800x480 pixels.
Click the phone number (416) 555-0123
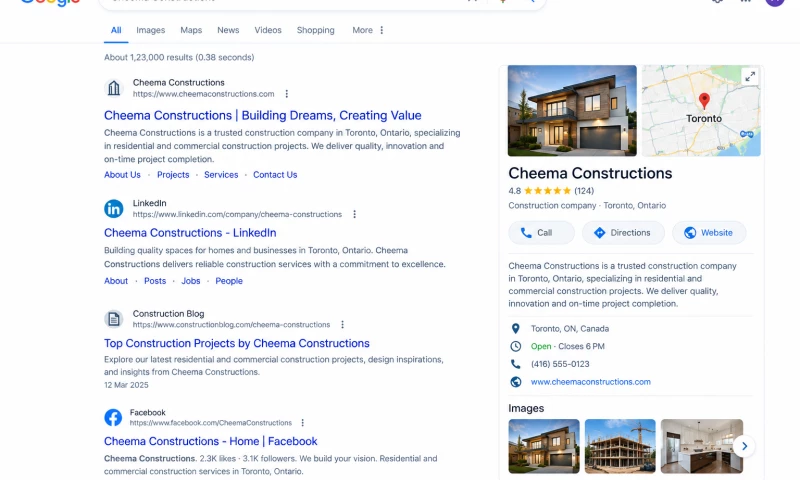point(560,364)
